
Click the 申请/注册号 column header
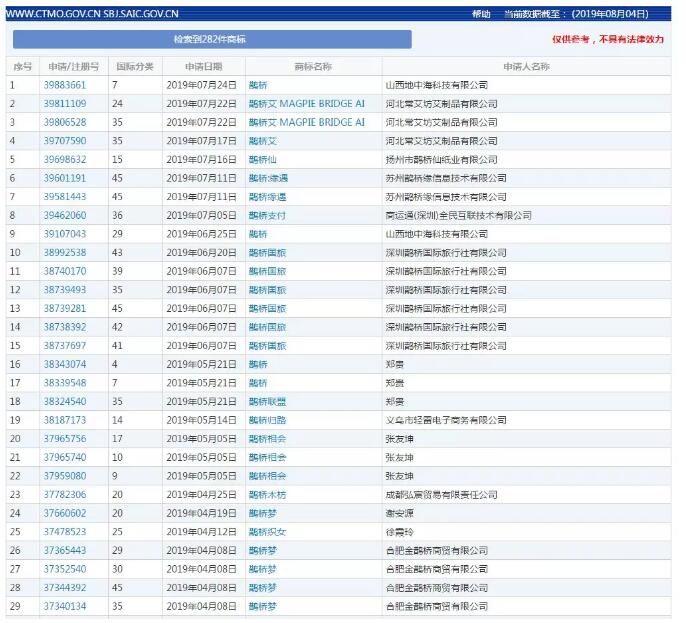coord(74,66)
